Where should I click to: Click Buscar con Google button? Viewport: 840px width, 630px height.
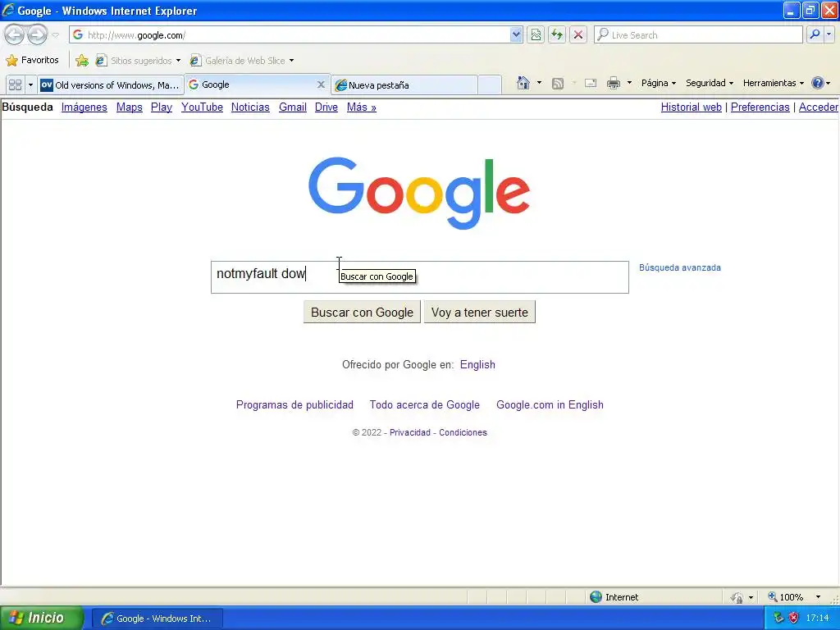pyautogui.click(x=362, y=313)
